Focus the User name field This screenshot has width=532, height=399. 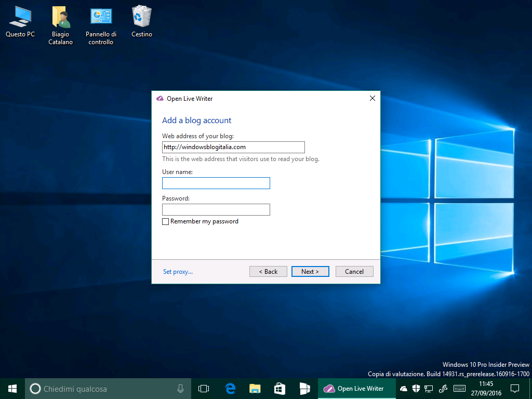pos(216,183)
